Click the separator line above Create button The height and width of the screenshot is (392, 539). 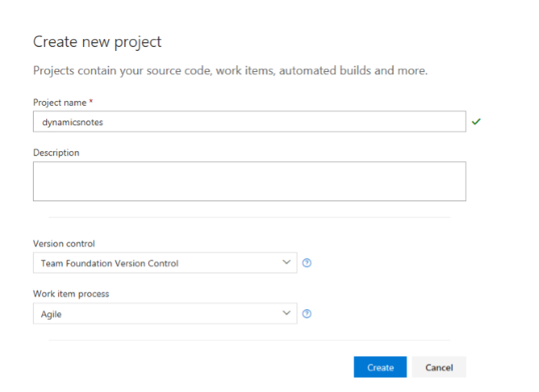(x=249, y=340)
